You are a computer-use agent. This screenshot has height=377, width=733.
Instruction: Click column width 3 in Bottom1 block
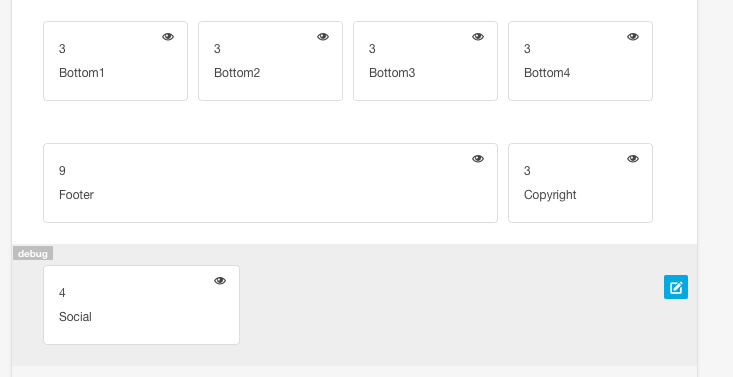click(x=62, y=49)
